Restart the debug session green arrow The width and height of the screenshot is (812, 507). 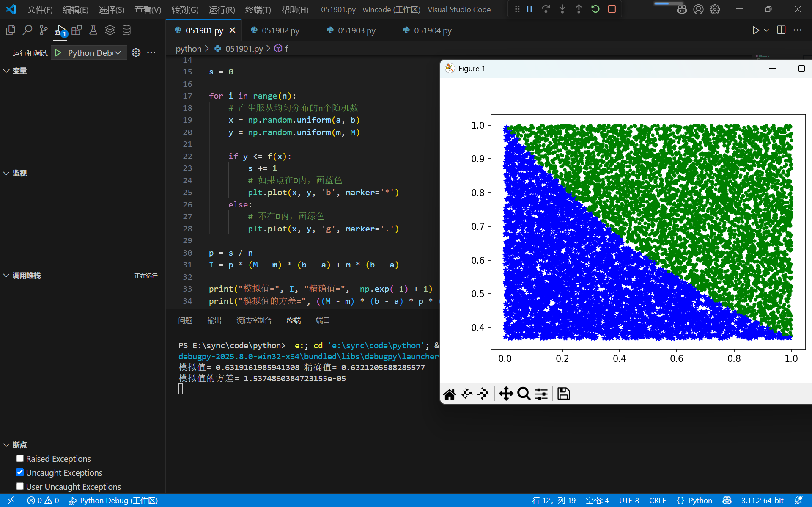coord(595,9)
